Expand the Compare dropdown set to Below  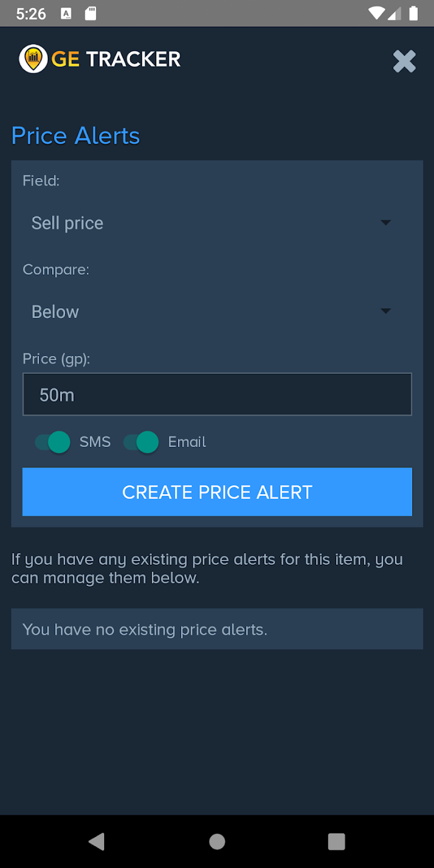[x=217, y=311]
